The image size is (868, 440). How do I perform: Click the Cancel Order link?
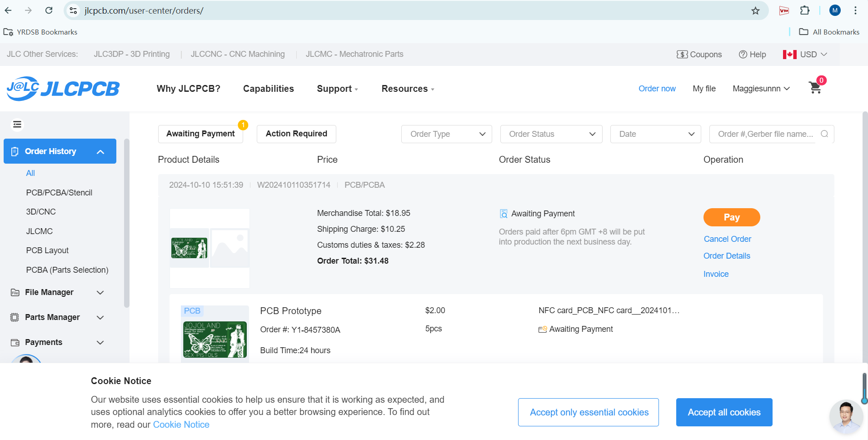coord(727,239)
